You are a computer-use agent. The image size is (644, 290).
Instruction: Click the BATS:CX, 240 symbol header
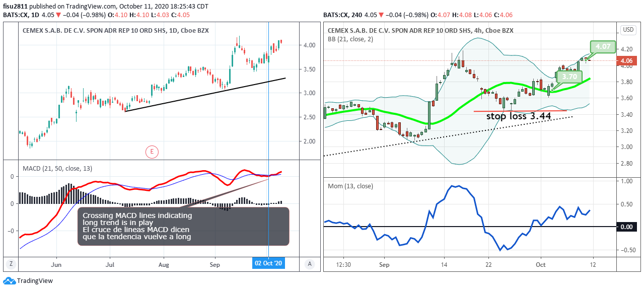click(x=342, y=15)
